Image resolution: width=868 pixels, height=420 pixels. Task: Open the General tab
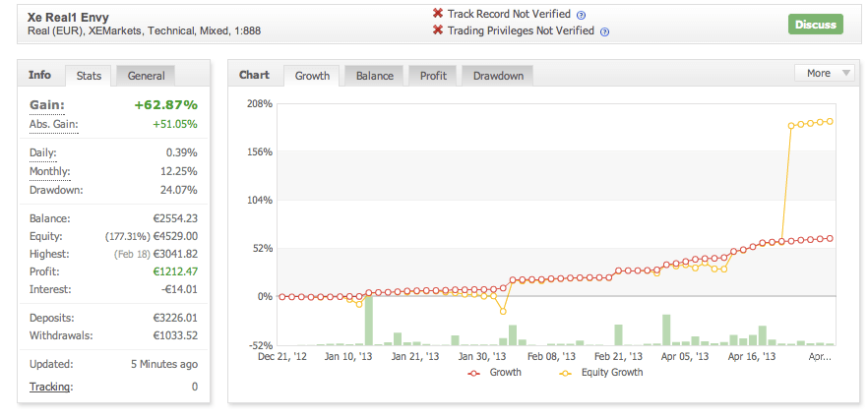[x=146, y=76]
